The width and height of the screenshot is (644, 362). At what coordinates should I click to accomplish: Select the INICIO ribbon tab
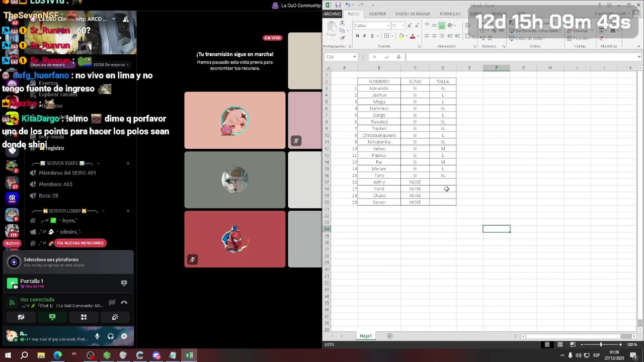click(x=354, y=14)
